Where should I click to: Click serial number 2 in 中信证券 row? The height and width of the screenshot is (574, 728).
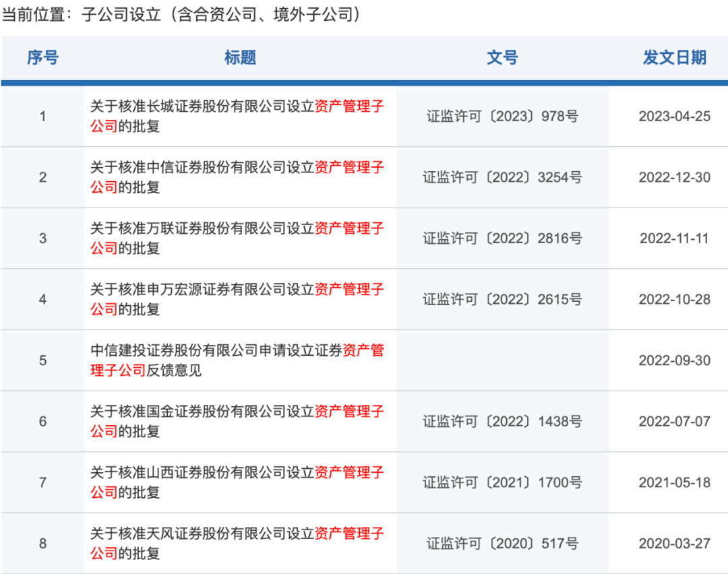42,177
